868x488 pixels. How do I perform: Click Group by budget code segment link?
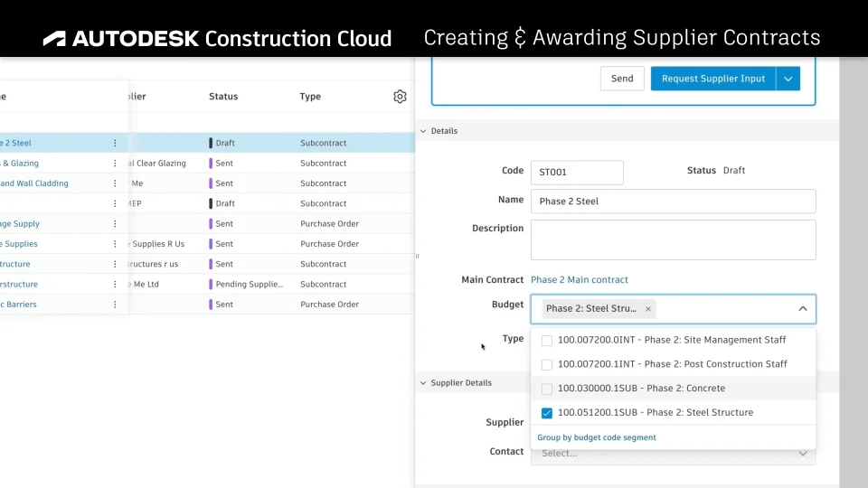pyautogui.click(x=596, y=437)
